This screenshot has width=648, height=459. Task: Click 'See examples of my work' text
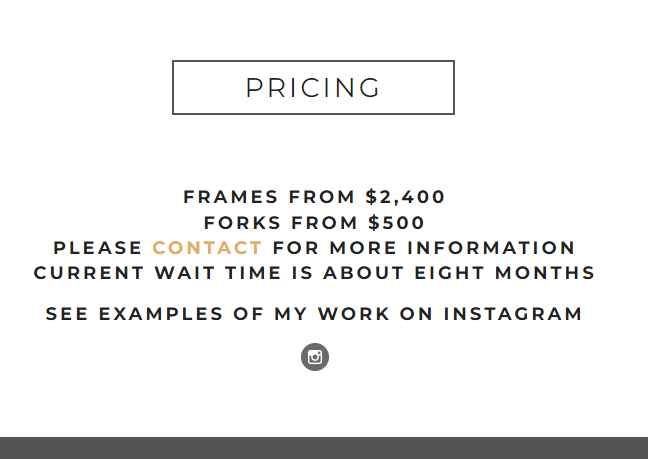point(218,314)
